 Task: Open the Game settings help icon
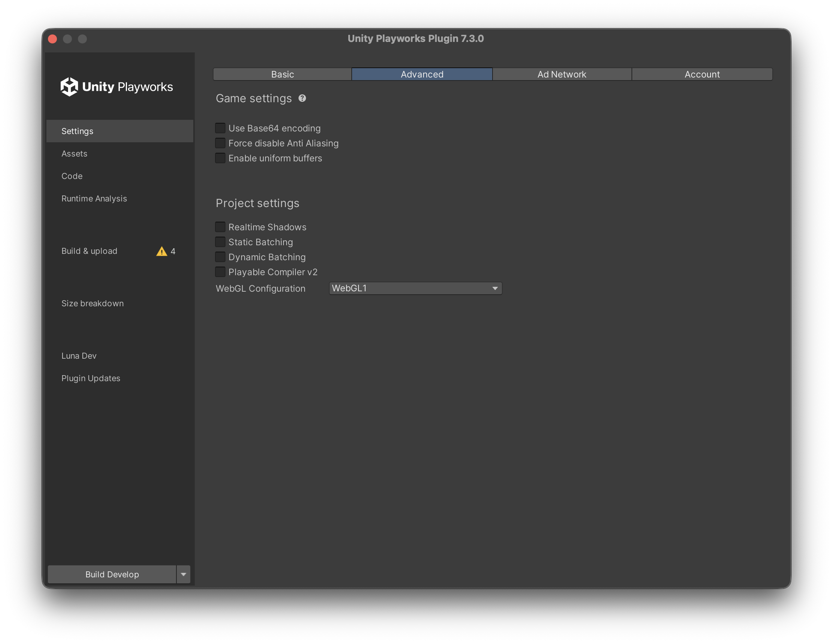(x=302, y=98)
